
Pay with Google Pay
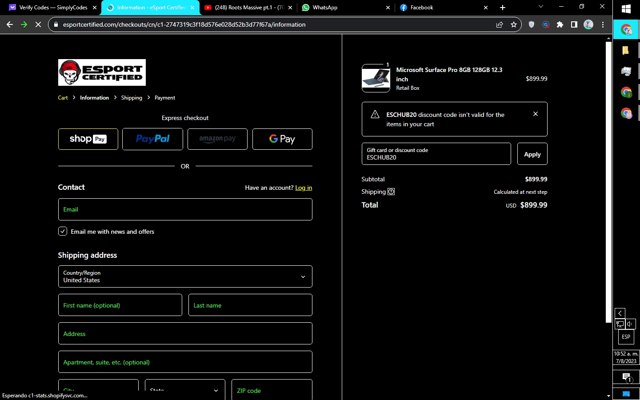click(x=282, y=139)
